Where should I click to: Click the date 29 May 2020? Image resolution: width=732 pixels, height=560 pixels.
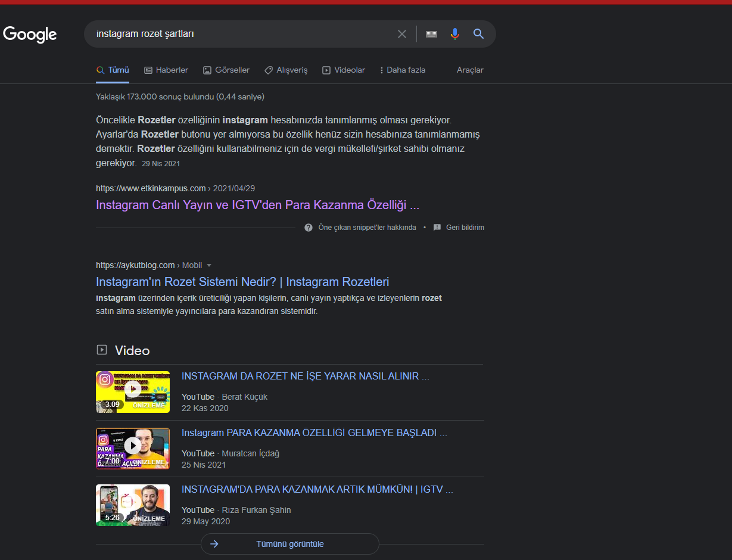(x=205, y=521)
